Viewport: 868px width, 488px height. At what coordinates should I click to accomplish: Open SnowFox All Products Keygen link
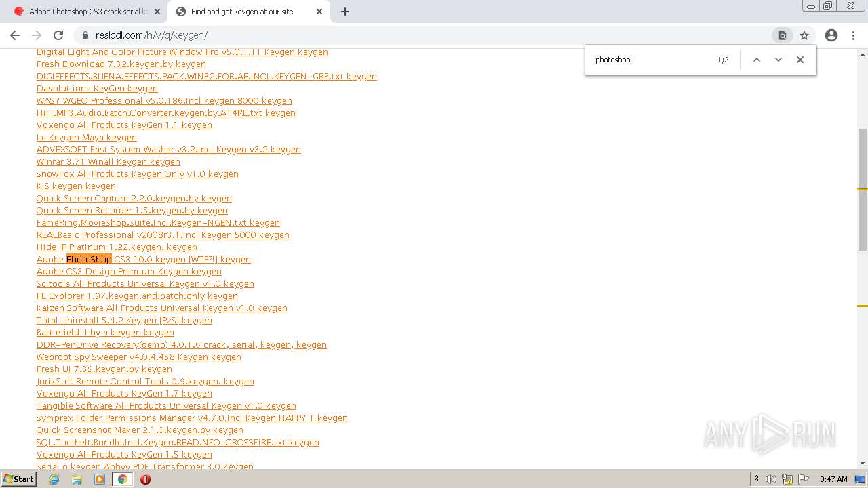(138, 174)
